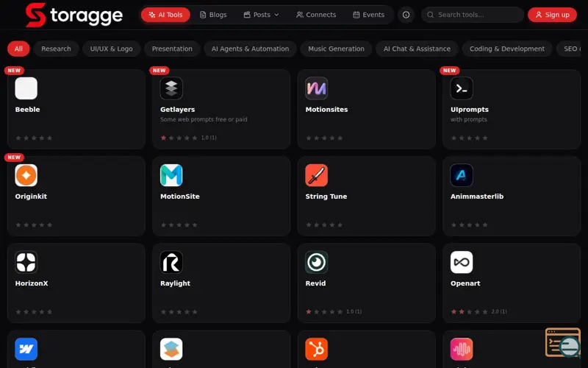
Task: Open the String Tune sword icon
Action: [x=317, y=175]
